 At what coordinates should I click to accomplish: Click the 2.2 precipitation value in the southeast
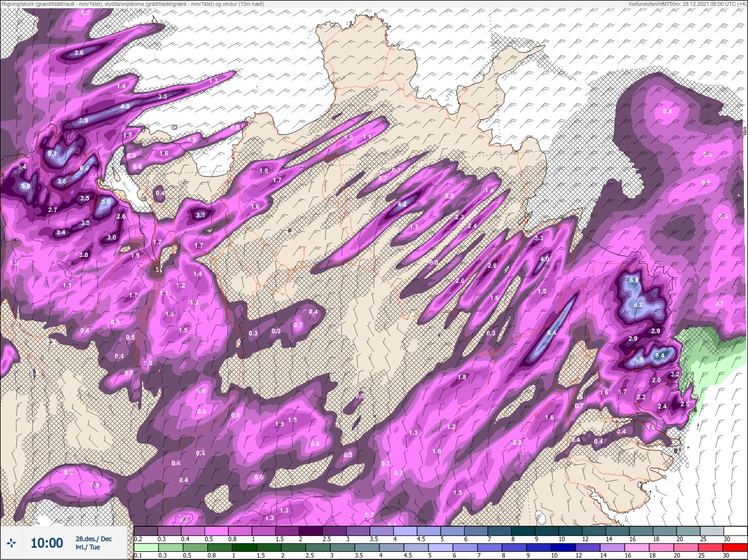point(641,397)
